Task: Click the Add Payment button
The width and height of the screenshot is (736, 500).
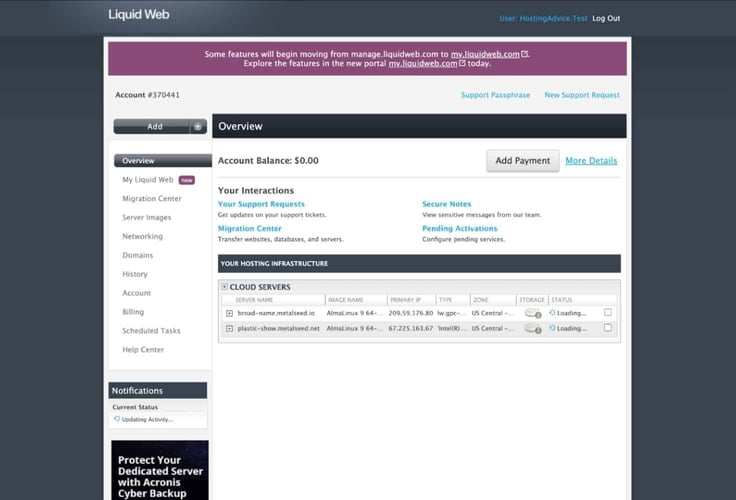Action: [522, 161]
